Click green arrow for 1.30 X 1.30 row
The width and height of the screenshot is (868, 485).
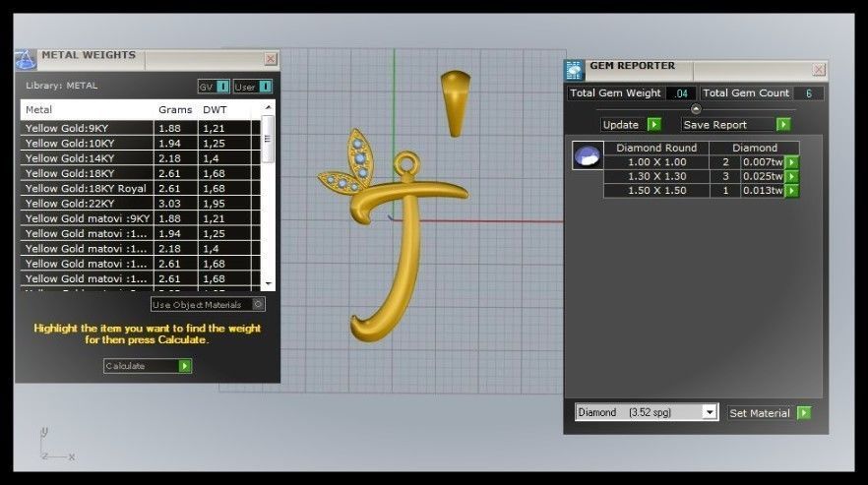point(792,177)
